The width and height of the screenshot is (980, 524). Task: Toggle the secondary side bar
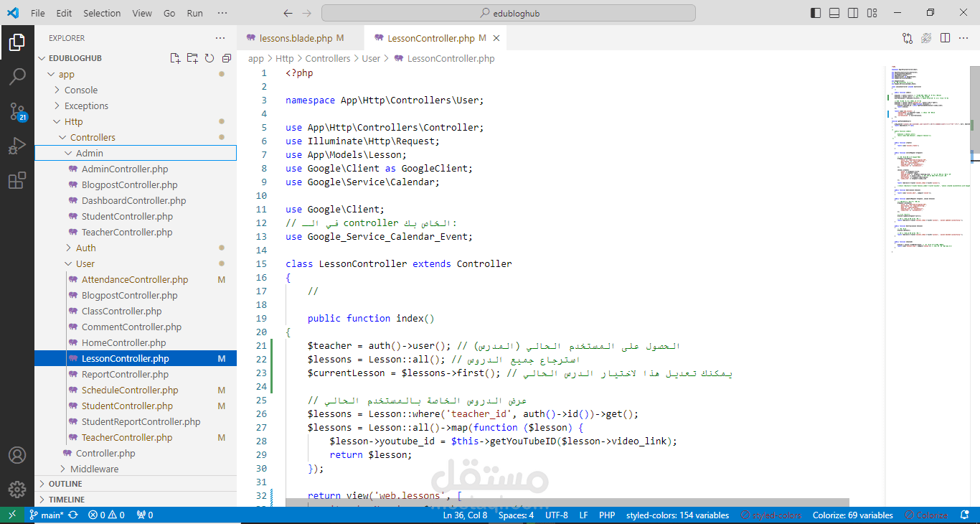coord(853,13)
